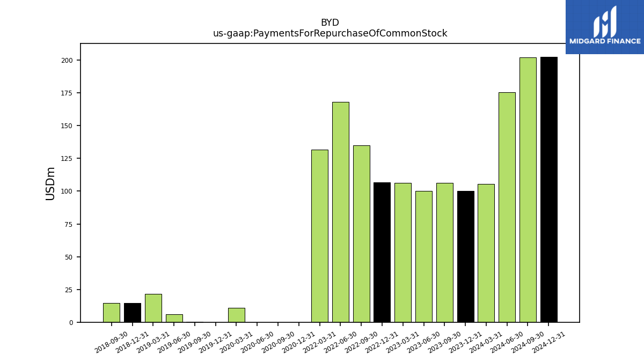Click the green bar for 2022-03-31
This screenshot has height=362, width=644.
(x=320, y=236)
